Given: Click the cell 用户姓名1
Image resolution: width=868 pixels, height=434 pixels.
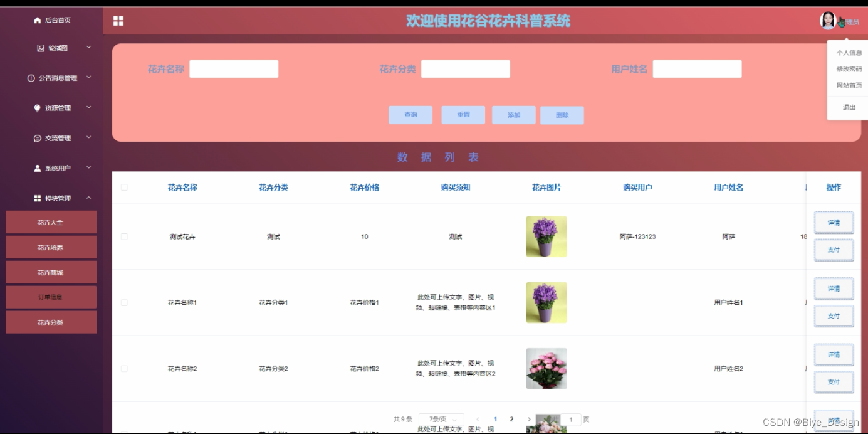Looking at the screenshot, I should pos(728,302).
